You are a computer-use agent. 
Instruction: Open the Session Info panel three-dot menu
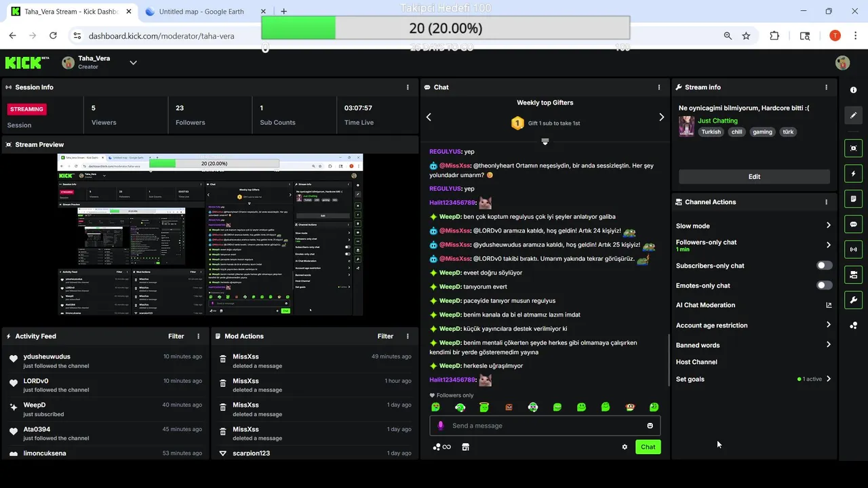coord(408,87)
